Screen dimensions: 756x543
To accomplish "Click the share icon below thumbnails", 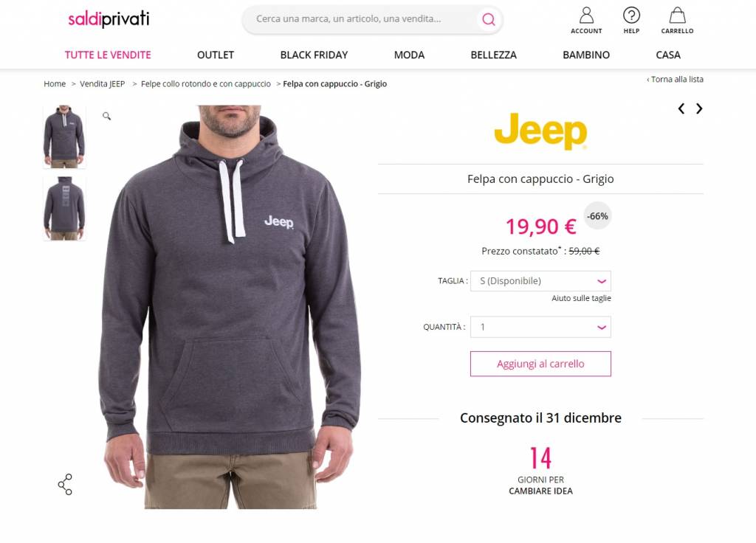I will (x=65, y=484).
